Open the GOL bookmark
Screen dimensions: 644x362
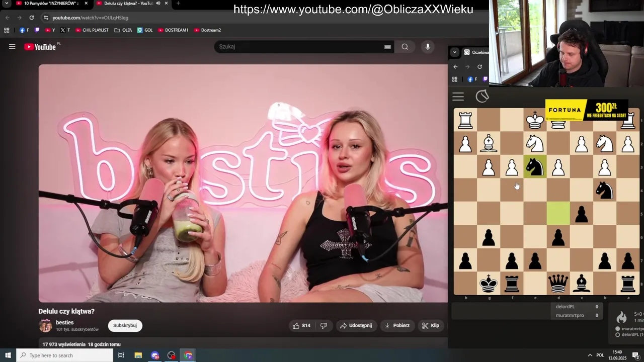coord(145,30)
